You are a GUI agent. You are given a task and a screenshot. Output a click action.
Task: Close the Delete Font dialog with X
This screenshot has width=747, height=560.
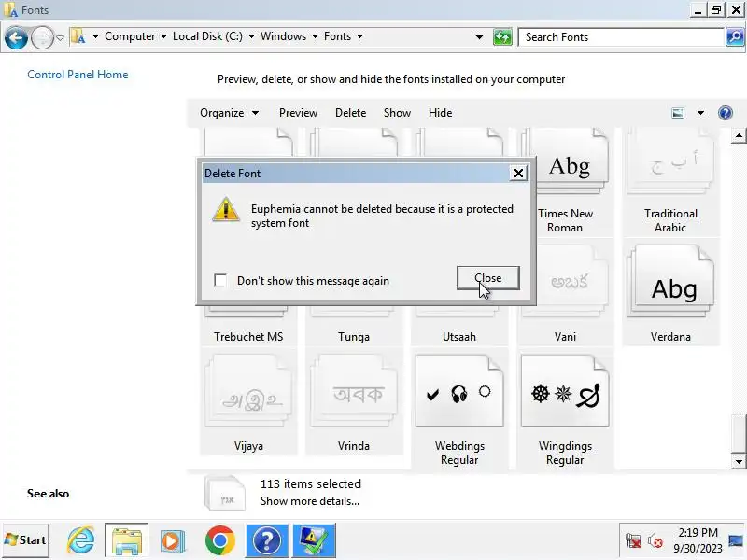518,174
